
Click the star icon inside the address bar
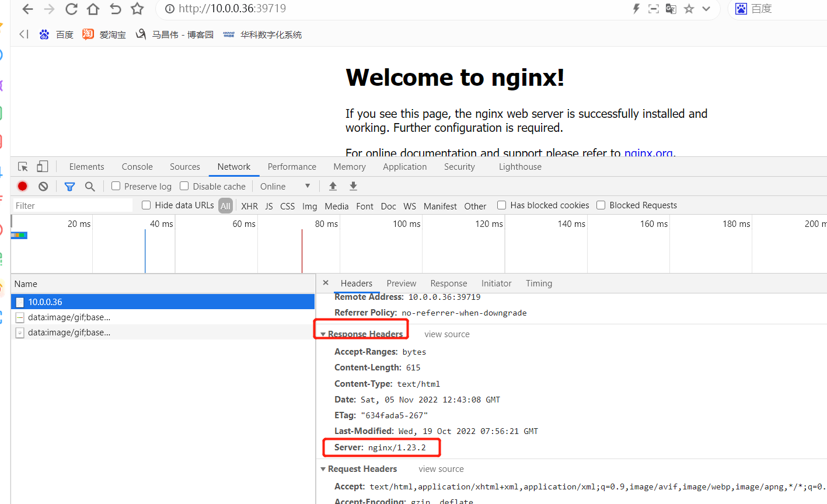(689, 9)
